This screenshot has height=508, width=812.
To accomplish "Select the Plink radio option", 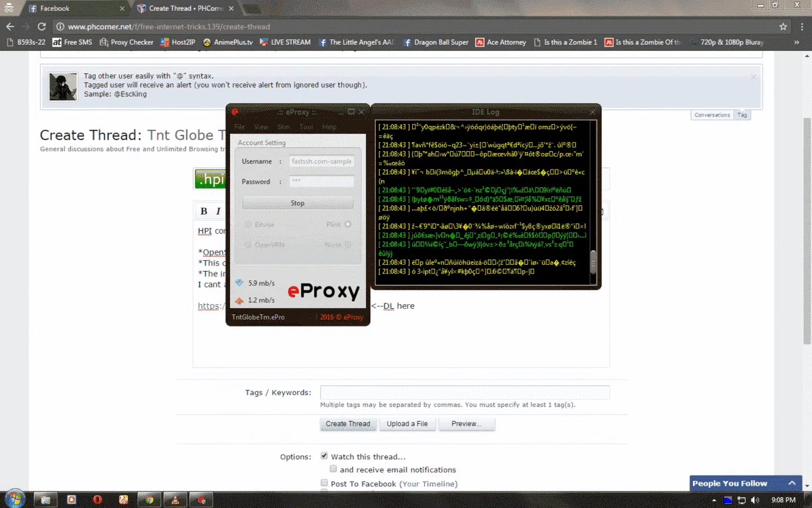I will tap(348, 224).
